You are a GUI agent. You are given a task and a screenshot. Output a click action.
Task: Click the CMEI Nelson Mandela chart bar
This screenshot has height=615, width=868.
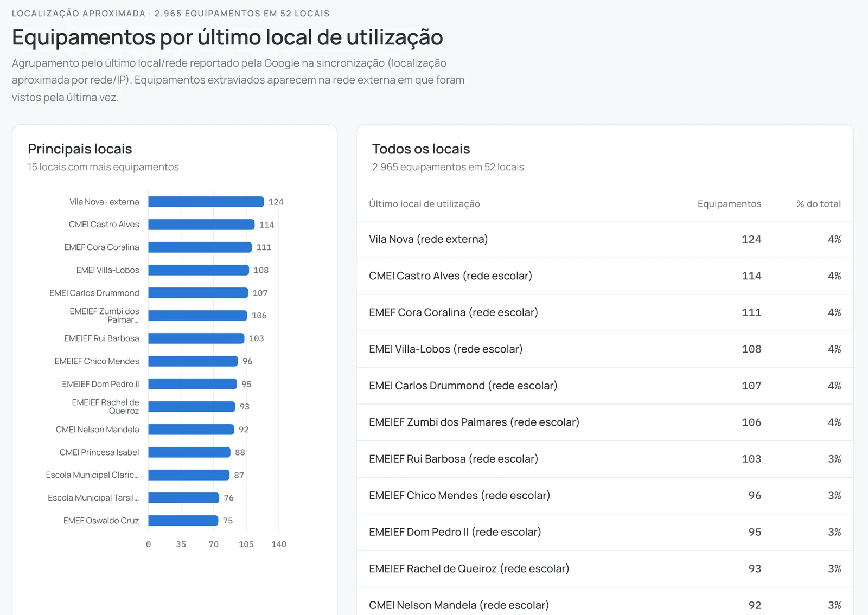point(191,430)
